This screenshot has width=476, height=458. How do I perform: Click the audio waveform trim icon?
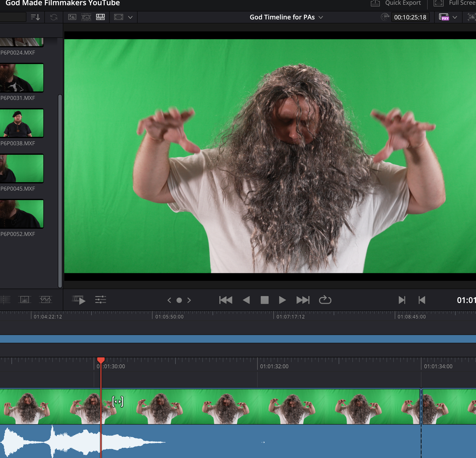[45, 300]
